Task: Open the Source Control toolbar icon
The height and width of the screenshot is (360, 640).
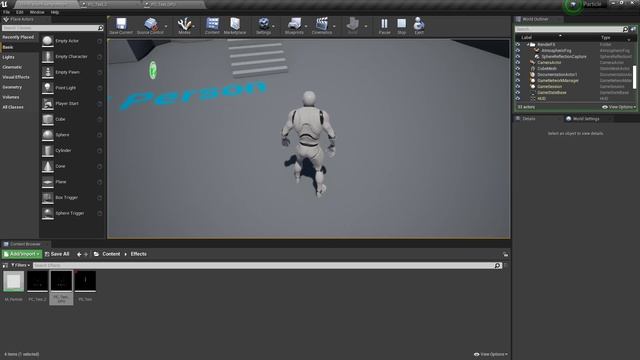Action: coord(151,24)
